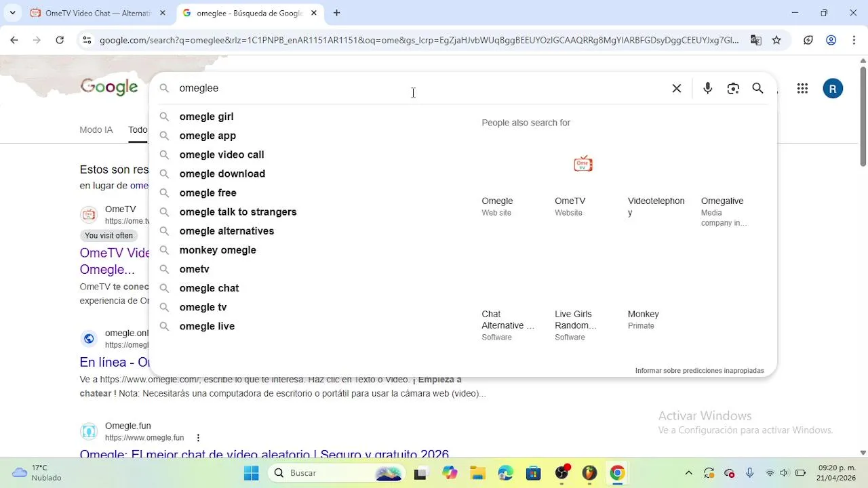
Task: Run search with blue magnifier button
Action: click(758, 88)
